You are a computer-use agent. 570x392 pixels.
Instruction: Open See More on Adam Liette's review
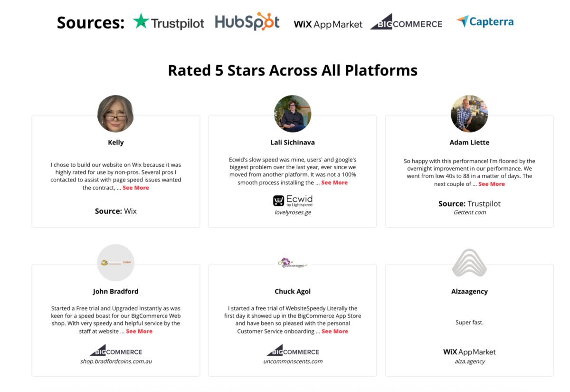click(x=492, y=184)
